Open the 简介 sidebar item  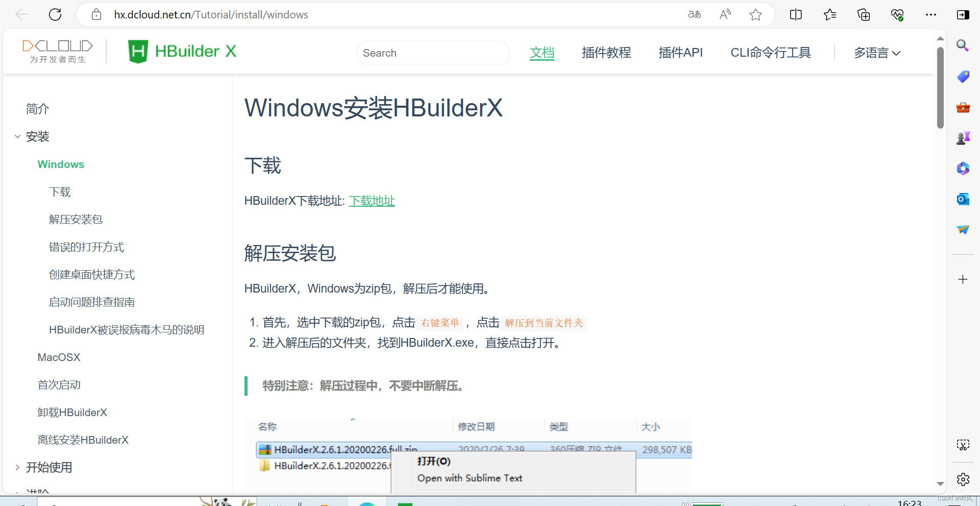37,109
